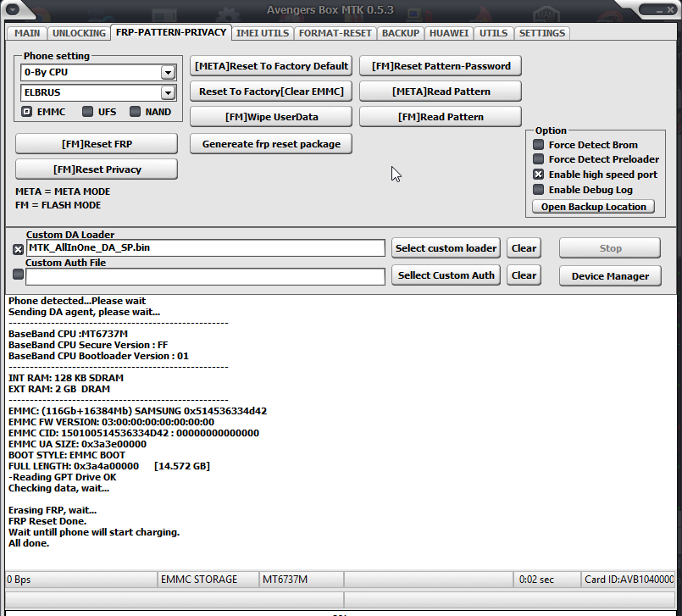Click the 'BaseBand CPU :MT6737M' log line
This screenshot has height=616, width=682.
point(68,334)
